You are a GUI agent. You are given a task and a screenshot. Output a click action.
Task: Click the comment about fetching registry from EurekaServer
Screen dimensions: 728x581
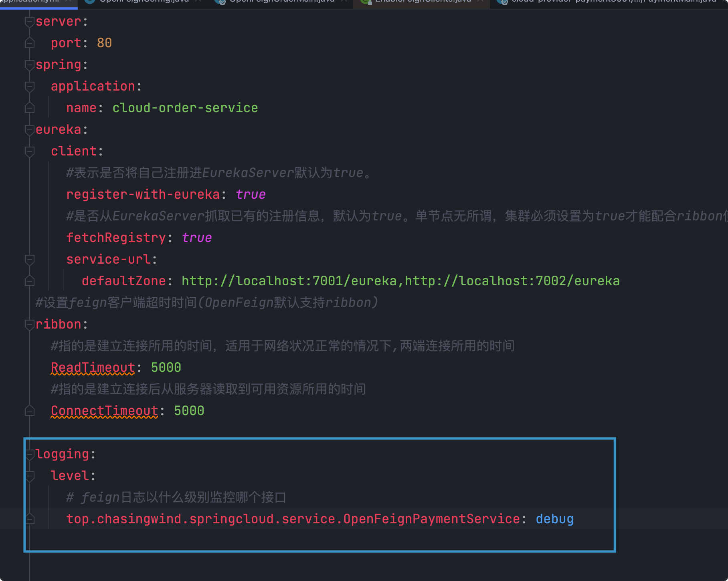[x=397, y=216]
